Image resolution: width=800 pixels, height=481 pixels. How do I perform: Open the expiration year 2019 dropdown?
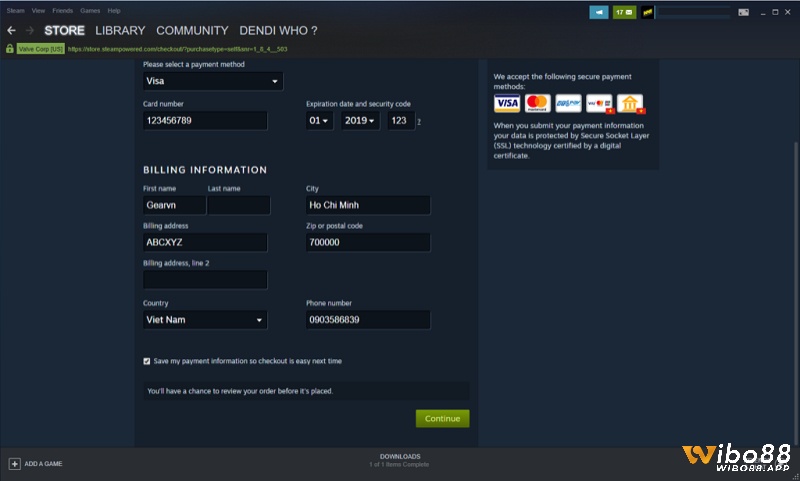click(360, 121)
